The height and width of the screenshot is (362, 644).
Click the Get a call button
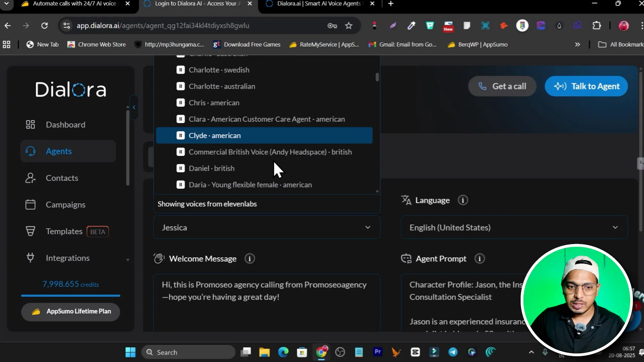click(x=502, y=86)
